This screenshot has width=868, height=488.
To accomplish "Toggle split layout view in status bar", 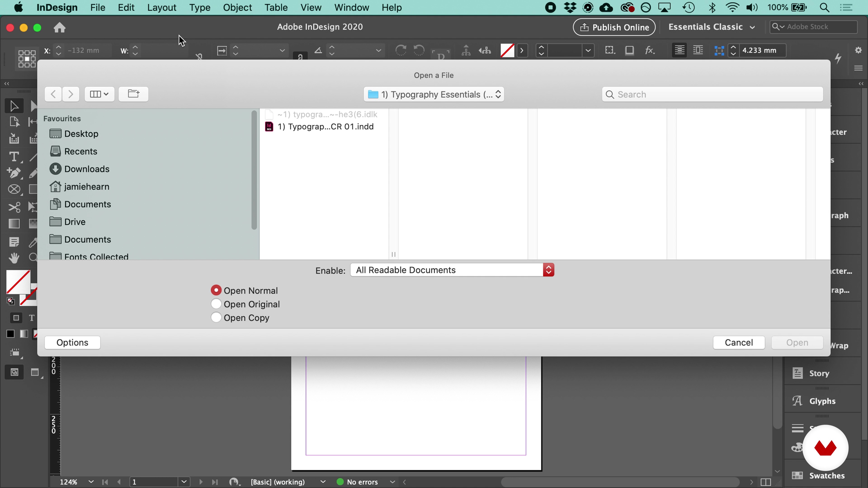I will pos(766,482).
